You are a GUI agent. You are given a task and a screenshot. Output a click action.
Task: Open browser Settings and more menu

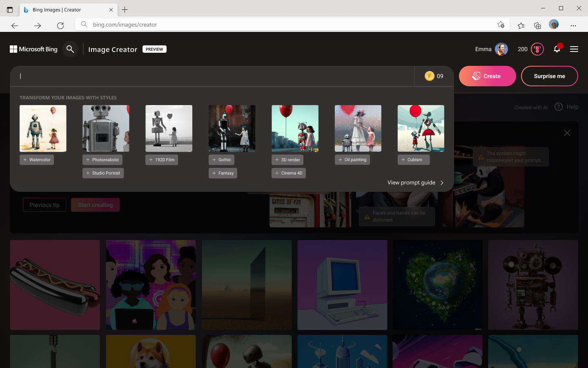pos(573,25)
